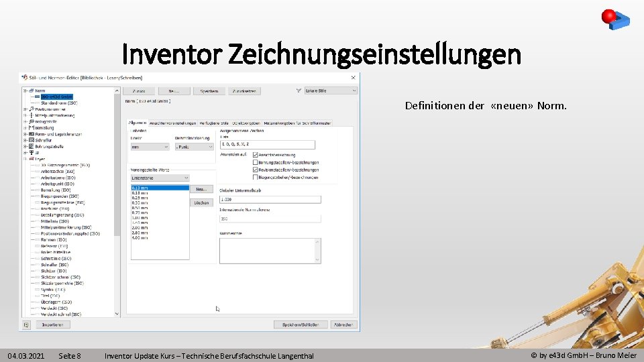Click the help icon left of Importieren
Image resolution: width=644 pixels, height=362 pixels.
pyautogui.click(x=26, y=324)
